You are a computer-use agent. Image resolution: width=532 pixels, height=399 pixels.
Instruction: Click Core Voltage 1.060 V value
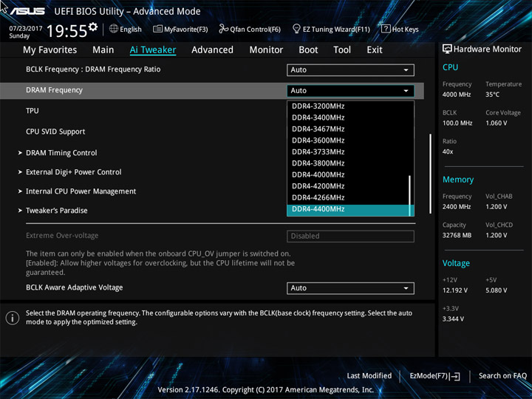click(496, 123)
